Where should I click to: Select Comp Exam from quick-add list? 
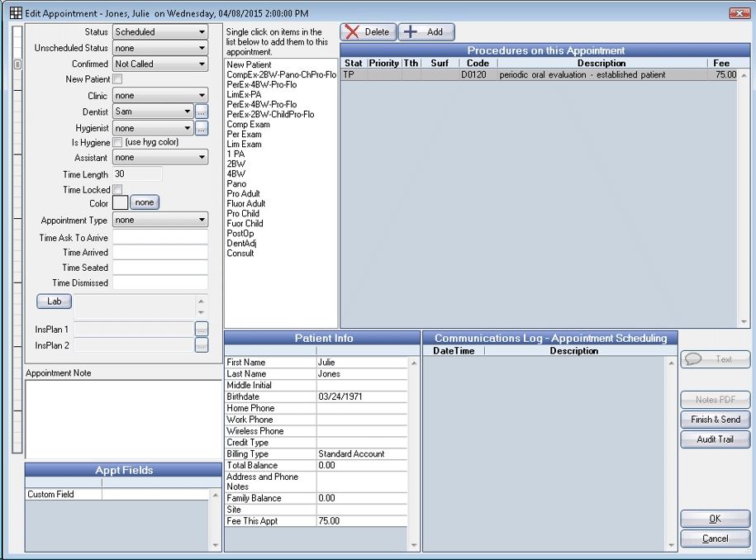[249, 125]
